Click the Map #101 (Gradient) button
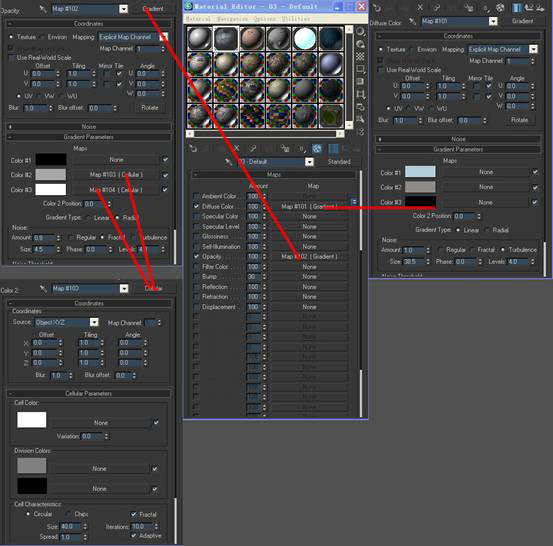553x546 pixels. pyautogui.click(x=309, y=206)
